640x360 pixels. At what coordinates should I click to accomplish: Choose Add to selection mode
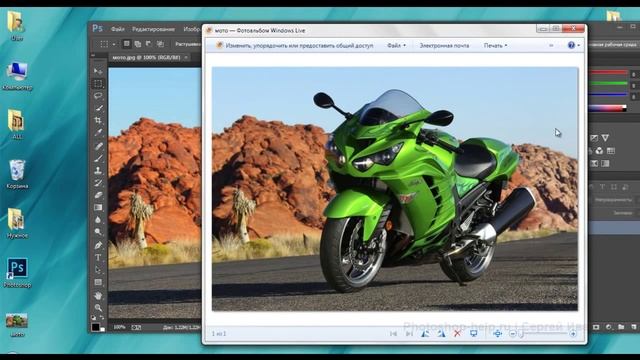click(x=138, y=44)
